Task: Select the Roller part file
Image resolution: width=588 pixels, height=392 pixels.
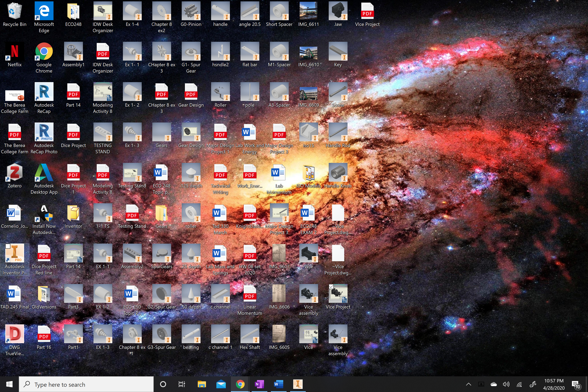Action: click(220, 95)
